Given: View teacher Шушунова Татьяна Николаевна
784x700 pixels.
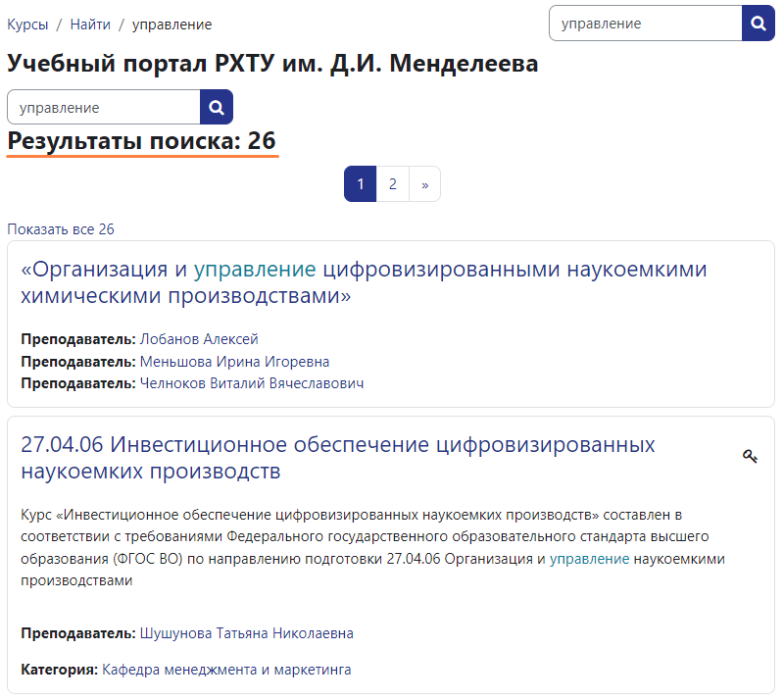Looking at the screenshot, I should tap(246, 633).
